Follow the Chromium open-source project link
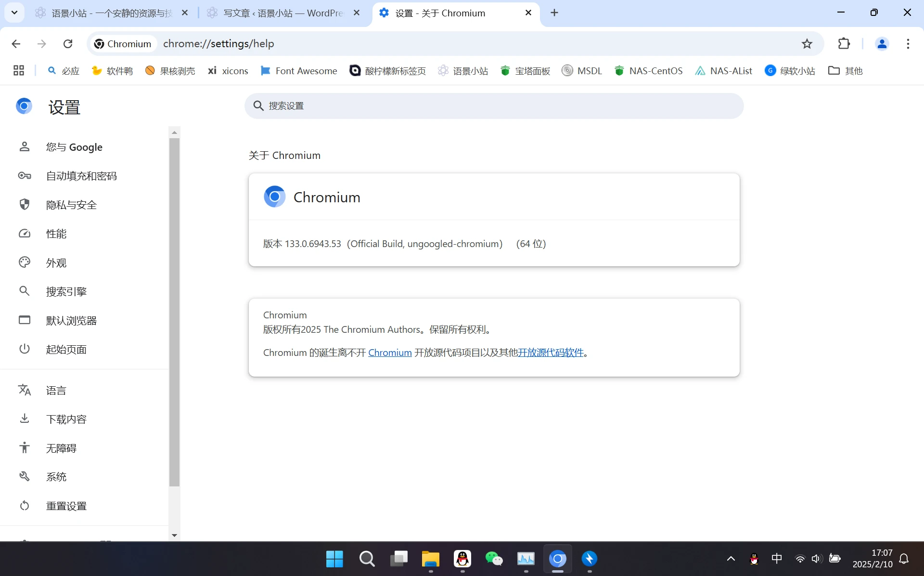924x576 pixels. 390,353
